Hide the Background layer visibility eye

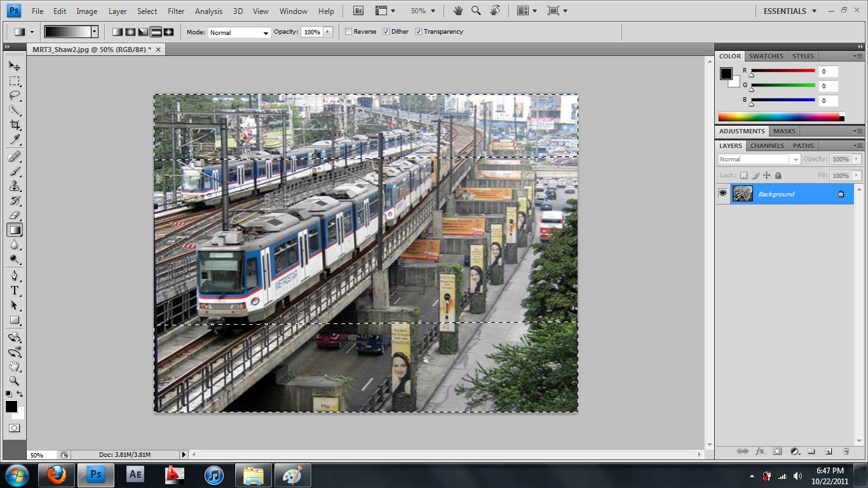pyautogui.click(x=722, y=194)
